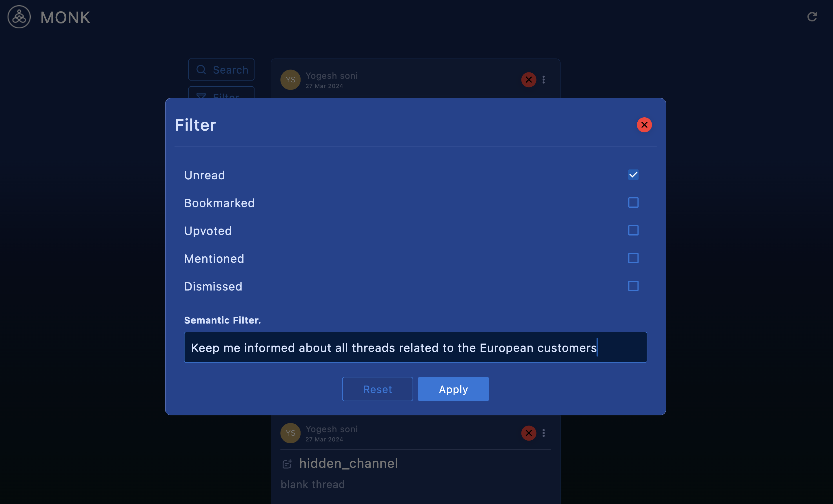
Task: Click the three-dot menu icon on bottom card
Action: (x=543, y=433)
